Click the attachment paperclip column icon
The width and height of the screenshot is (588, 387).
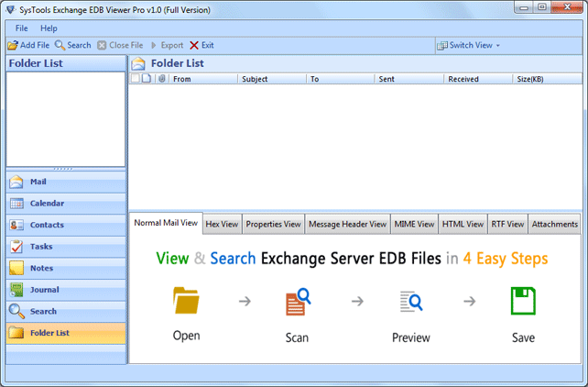162,79
